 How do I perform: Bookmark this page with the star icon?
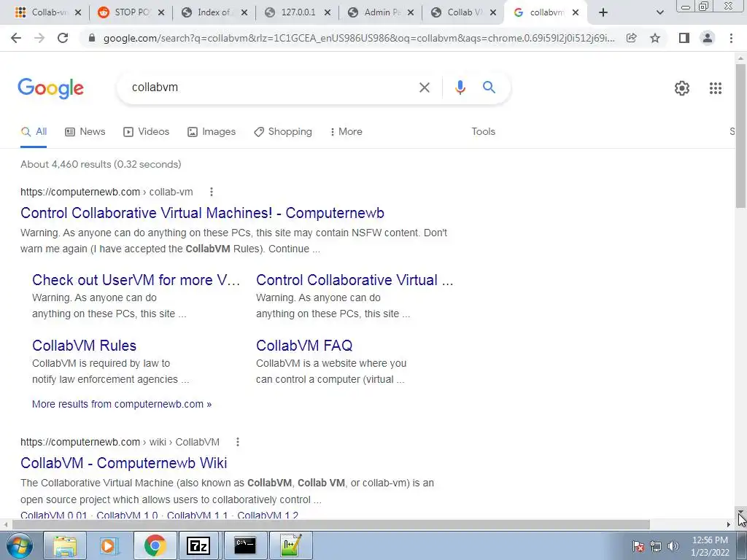[655, 38]
